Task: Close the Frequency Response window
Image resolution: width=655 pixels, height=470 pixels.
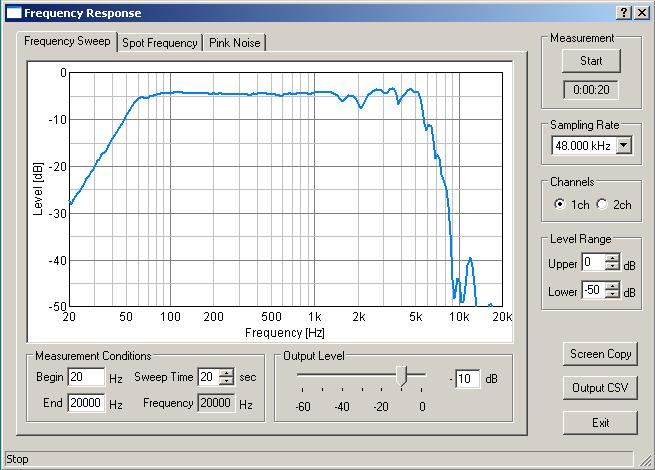Action: (641, 13)
